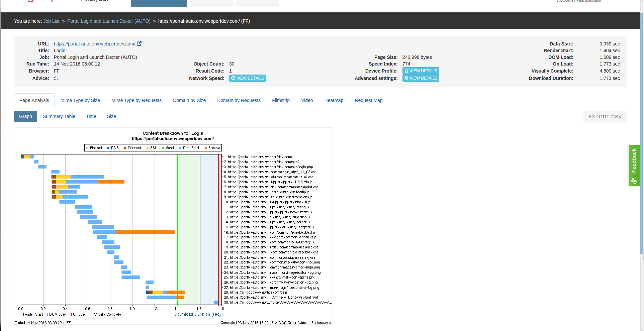
Task: Switch to Summary Table view
Action: [x=59, y=116]
